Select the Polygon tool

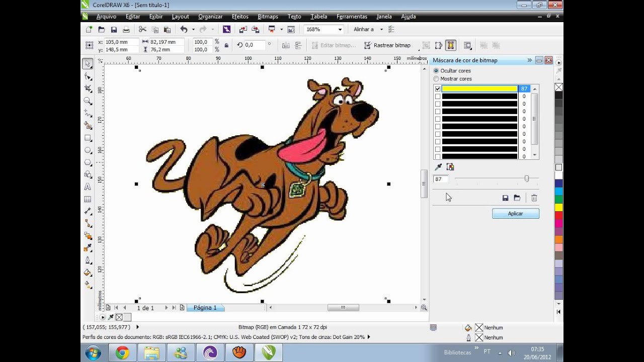88,162
